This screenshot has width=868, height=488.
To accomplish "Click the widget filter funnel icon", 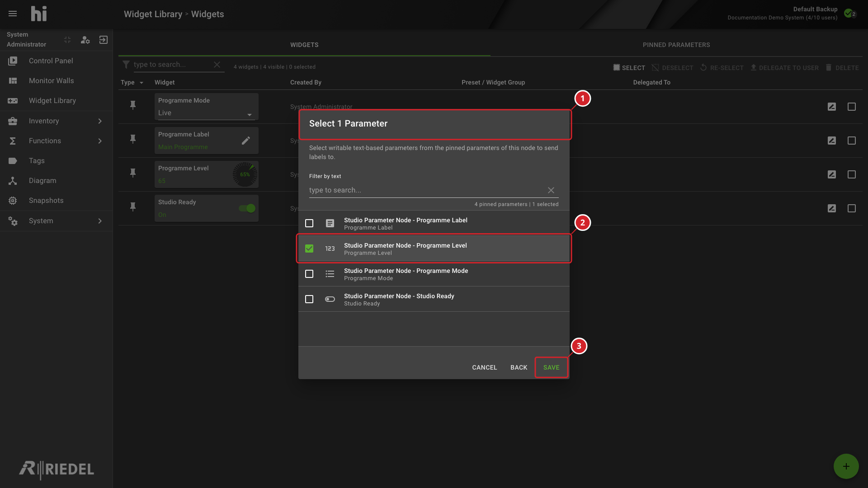I will (x=126, y=65).
